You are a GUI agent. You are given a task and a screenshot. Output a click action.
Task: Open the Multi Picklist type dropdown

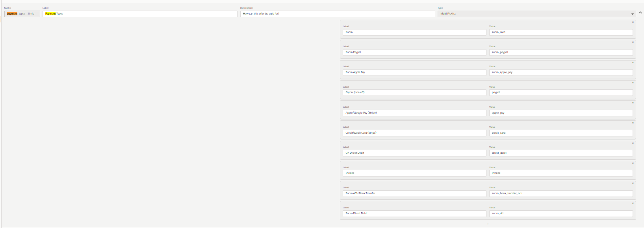pos(633,14)
